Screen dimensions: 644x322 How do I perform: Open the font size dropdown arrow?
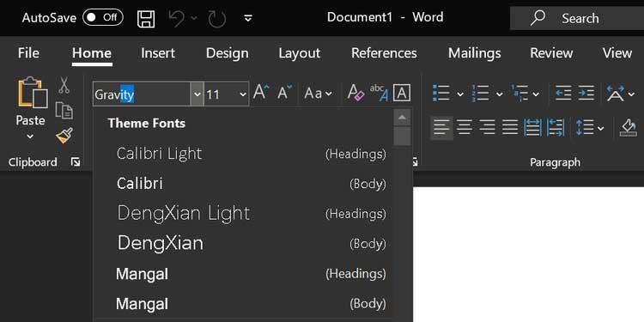(243, 94)
